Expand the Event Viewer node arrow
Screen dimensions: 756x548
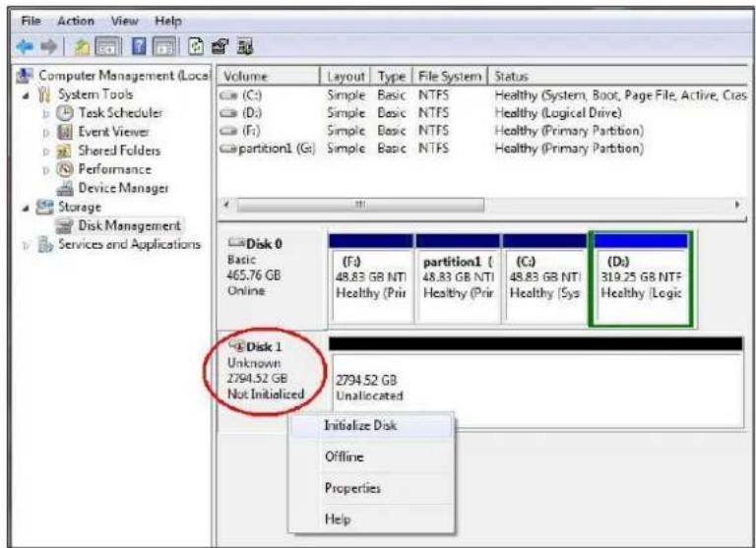tap(46, 133)
